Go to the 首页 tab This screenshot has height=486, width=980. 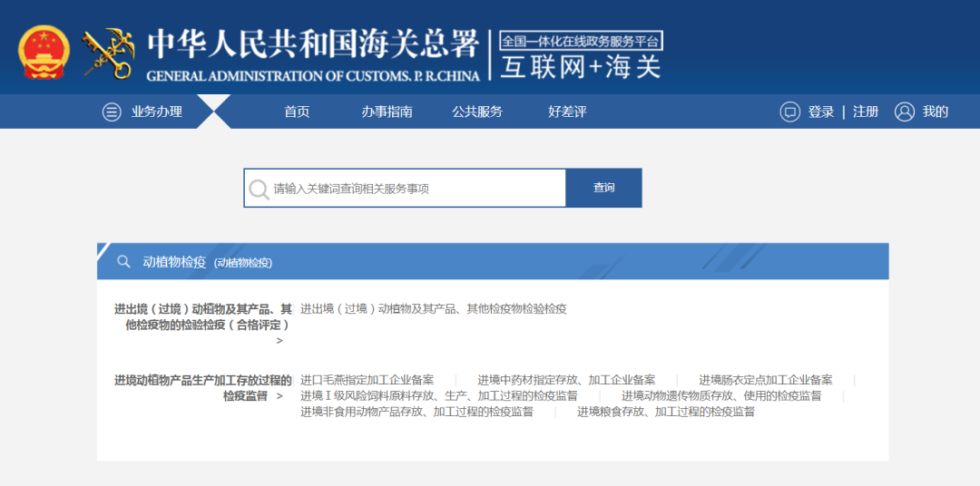297,112
